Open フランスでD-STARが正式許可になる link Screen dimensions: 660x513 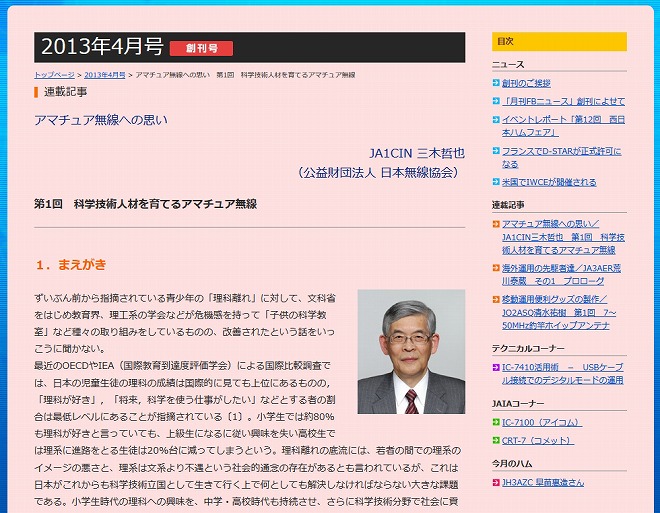tap(562, 157)
